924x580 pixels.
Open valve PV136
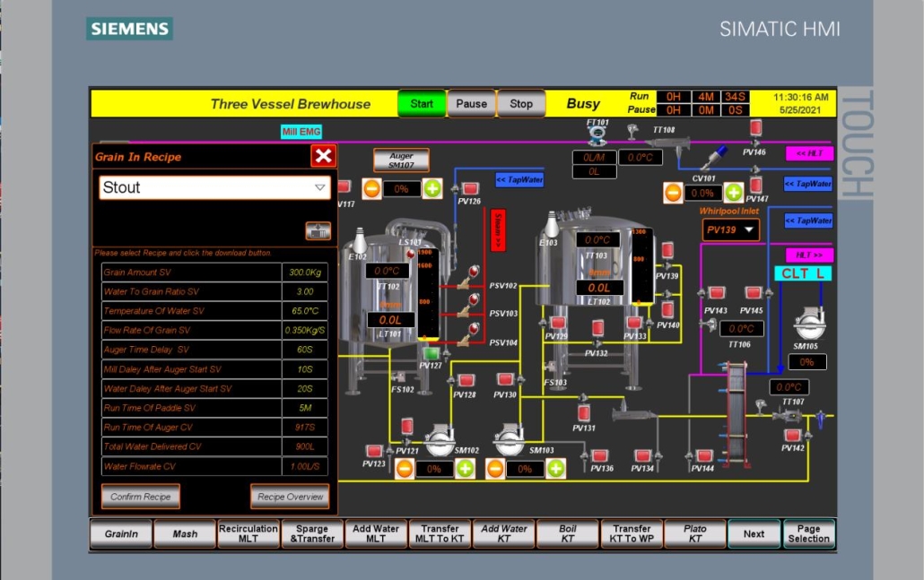click(x=600, y=455)
